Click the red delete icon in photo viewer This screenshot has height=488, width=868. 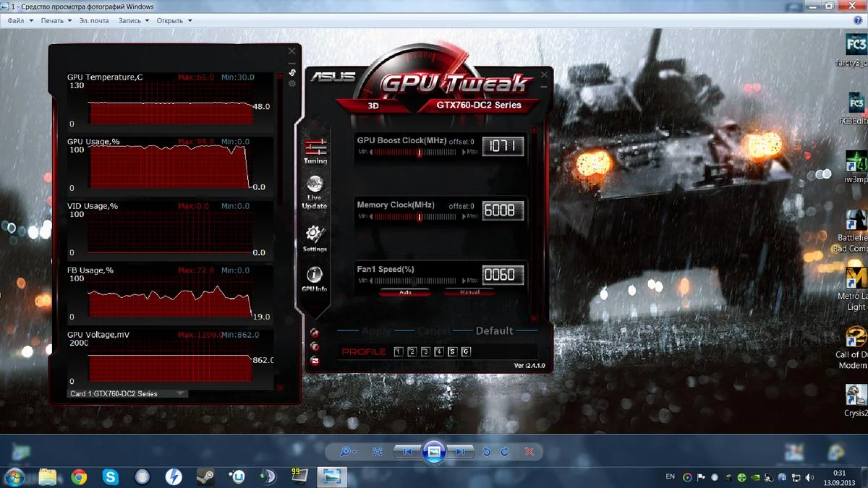pos(529,452)
